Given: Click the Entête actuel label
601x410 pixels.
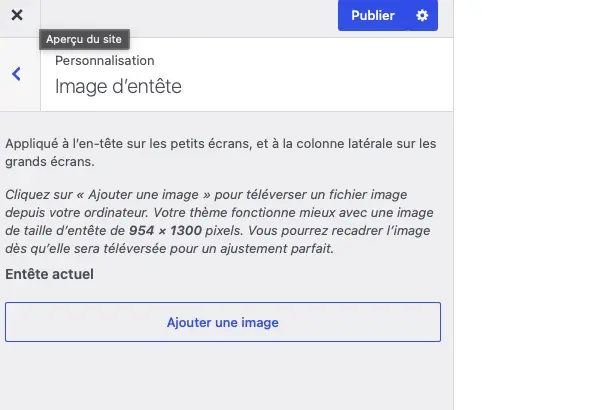Looking at the screenshot, I should click(x=49, y=274).
